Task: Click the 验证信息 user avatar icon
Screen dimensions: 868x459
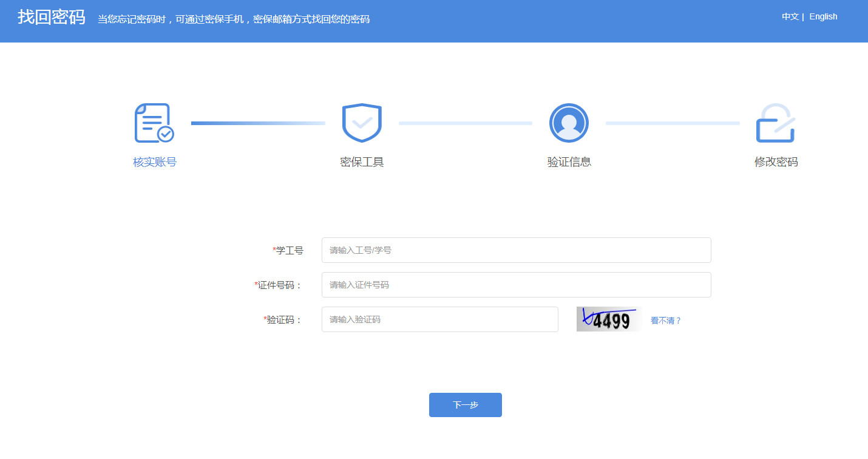Action: pos(569,123)
